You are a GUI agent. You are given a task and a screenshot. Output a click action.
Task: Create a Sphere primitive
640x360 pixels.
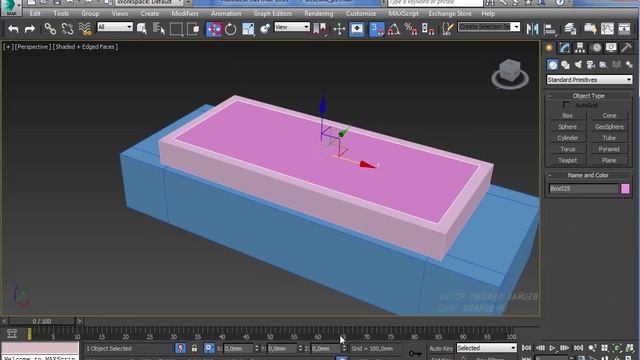[567, 127]
